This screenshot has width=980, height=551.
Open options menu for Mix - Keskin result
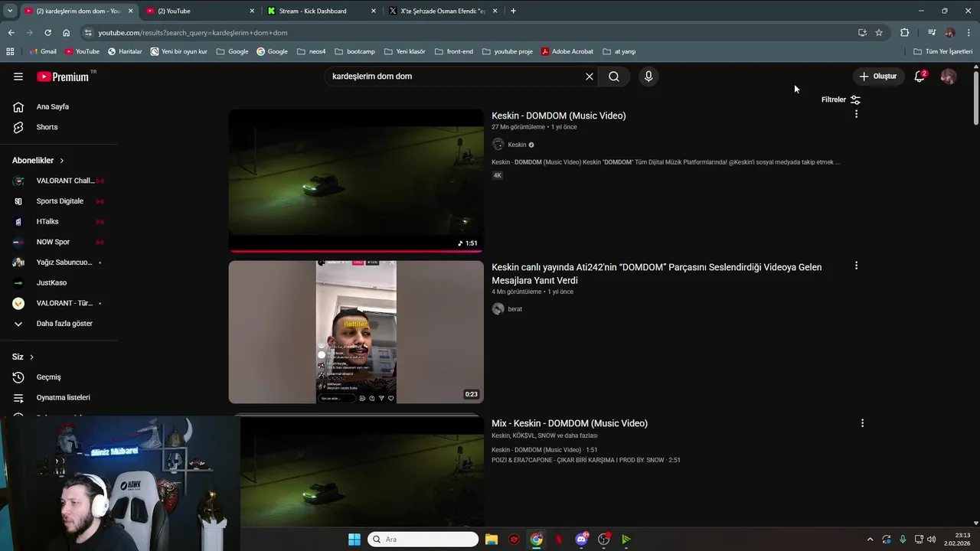[862, 423]
